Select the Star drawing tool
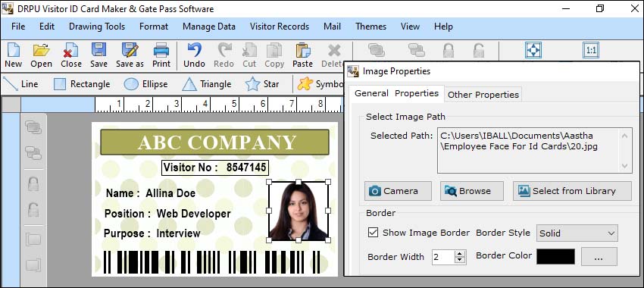This screenshot has height=288, width=644. coord(262,84)
